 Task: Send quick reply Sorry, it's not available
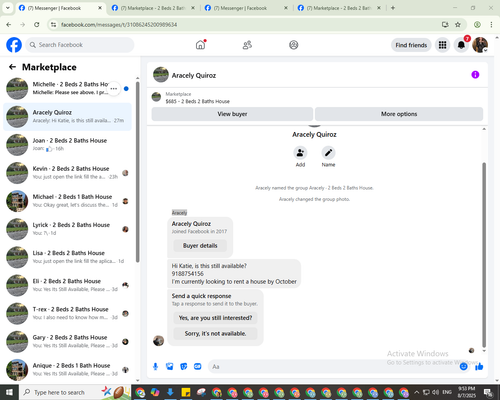click(215, 334)
